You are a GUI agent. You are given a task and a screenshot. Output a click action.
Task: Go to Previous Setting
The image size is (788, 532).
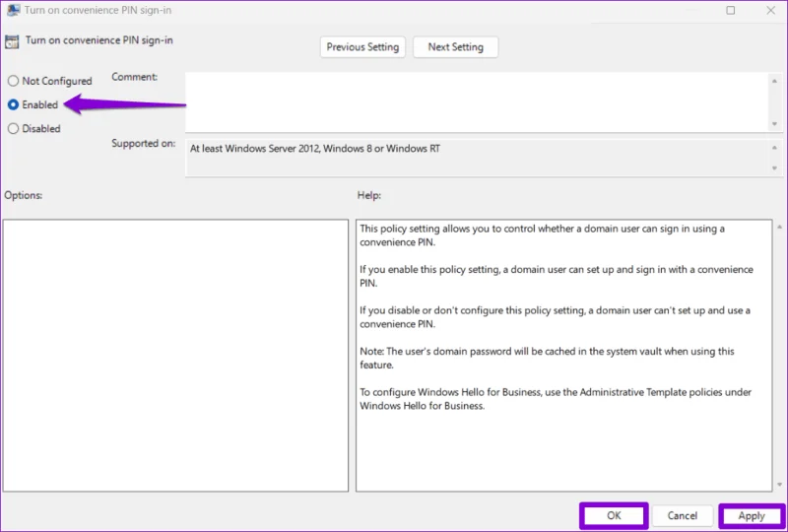[362, 47]
